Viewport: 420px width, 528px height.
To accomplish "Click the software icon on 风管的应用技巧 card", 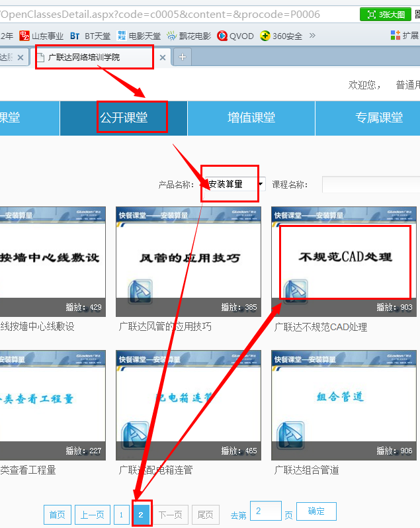I will 140,292.
